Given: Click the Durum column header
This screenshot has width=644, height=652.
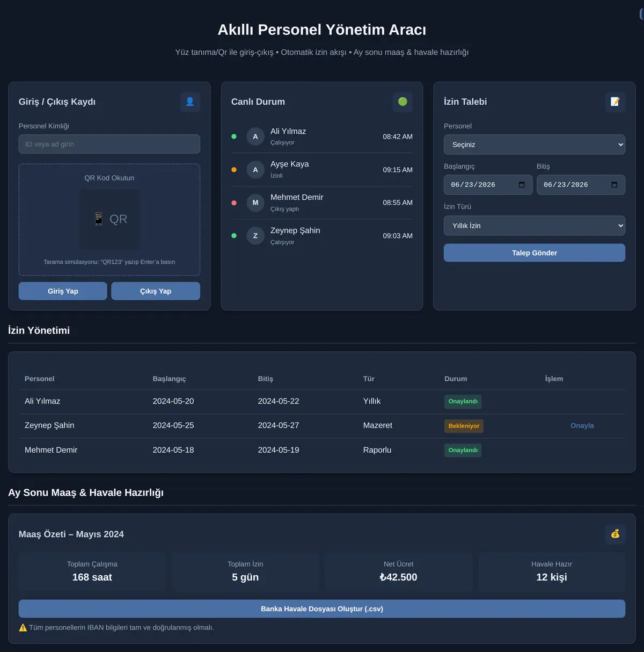Looking at the screenshot, I should [456, 379].
